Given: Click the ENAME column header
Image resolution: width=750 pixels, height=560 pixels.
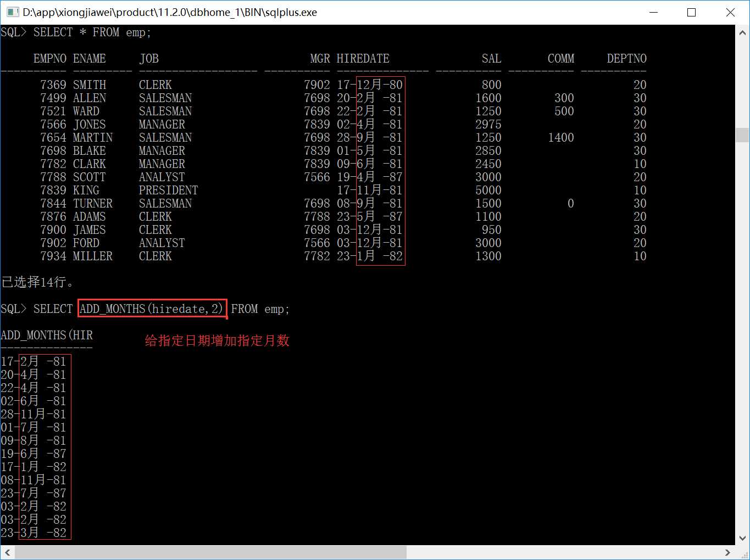Looking at the screenshot, I should click(x=90, y=59).
